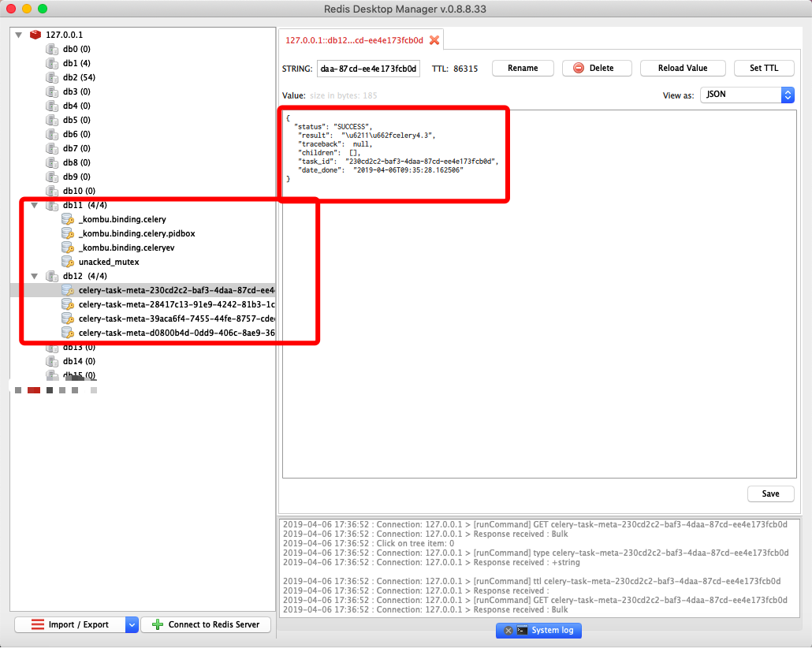Image resolution: width=812 pixels, height=648 pixels.
Task: Select the unacked_mutex key
Action: coord(109,262)
